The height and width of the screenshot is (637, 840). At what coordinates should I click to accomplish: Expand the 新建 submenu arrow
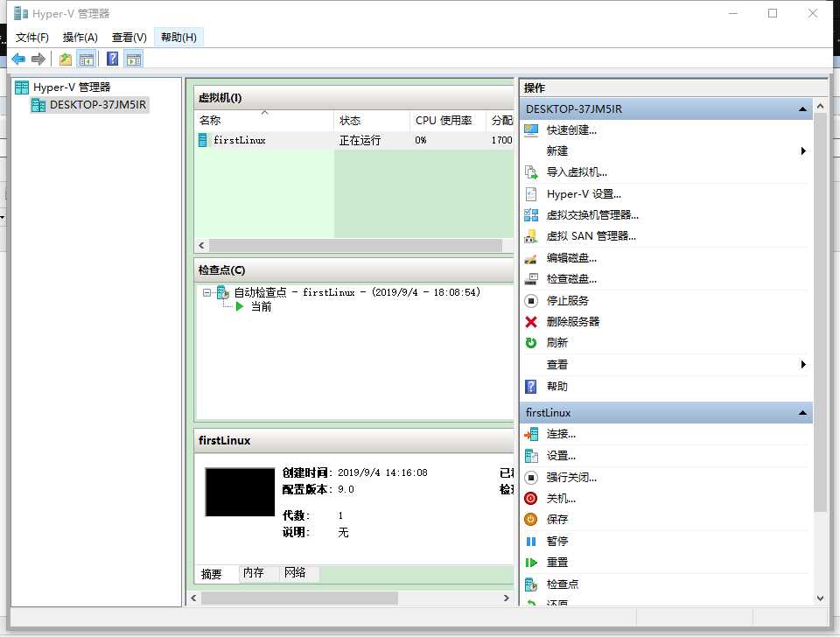pos(803,151)
